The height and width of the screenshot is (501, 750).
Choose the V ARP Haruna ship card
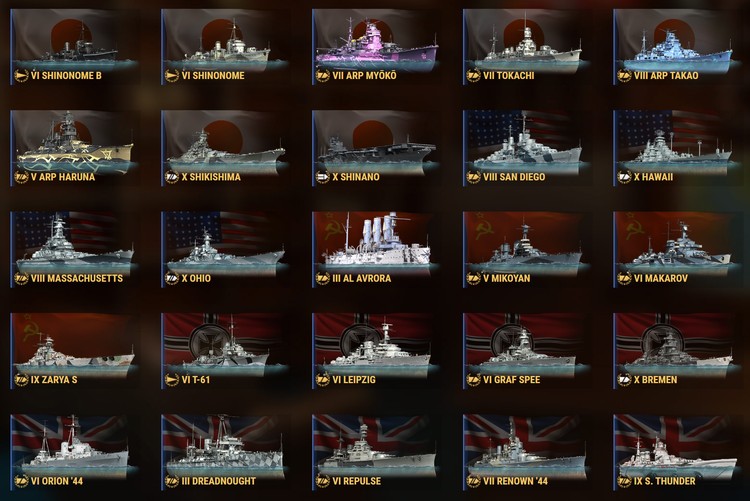(x=71, y=148)
